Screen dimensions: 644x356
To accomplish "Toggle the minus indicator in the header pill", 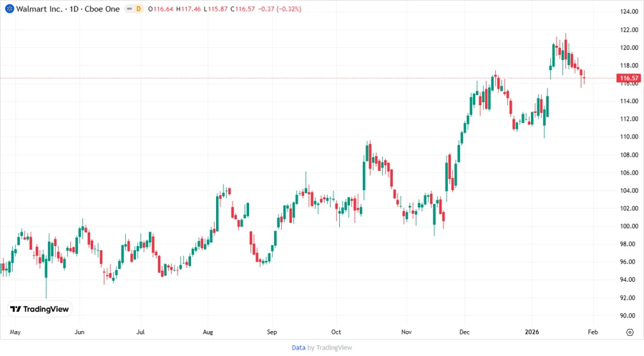I will tap(130, 9).
